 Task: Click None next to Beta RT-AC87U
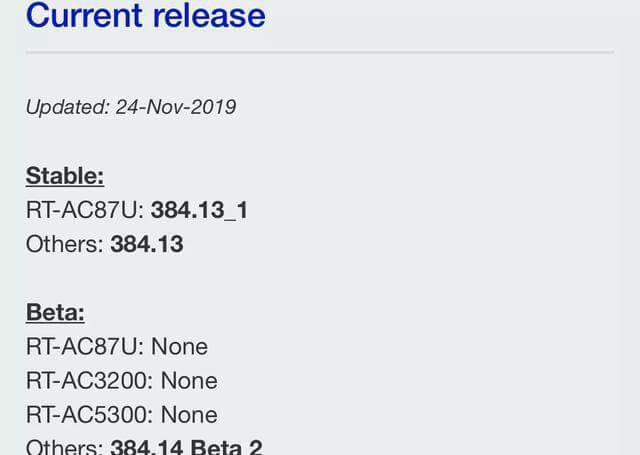coord(179,347)
